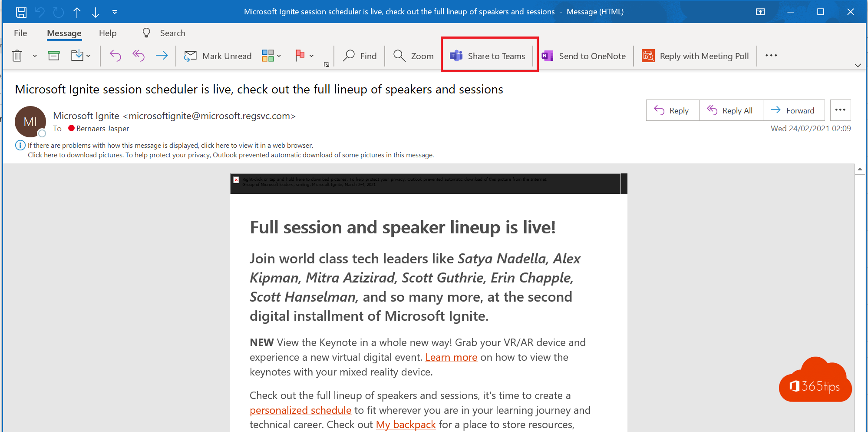Toggle the red follow-up flag
The width and height of the screenshot is (868, 432).
coord(300,56)
